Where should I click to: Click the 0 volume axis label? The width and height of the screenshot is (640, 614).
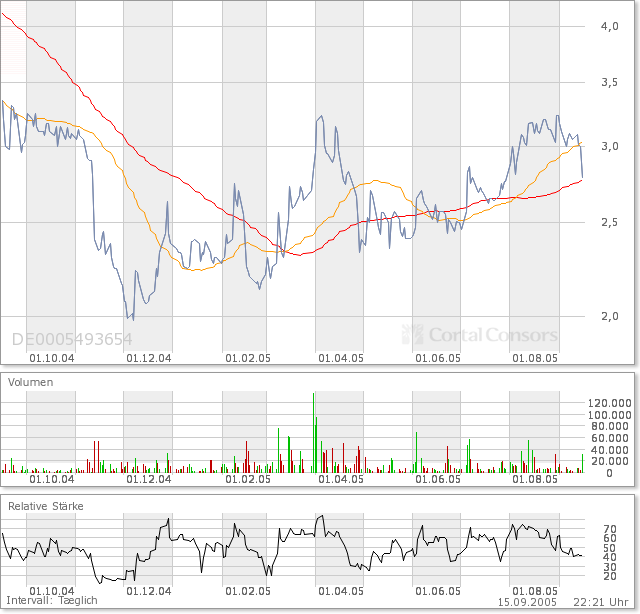(609, 473)
